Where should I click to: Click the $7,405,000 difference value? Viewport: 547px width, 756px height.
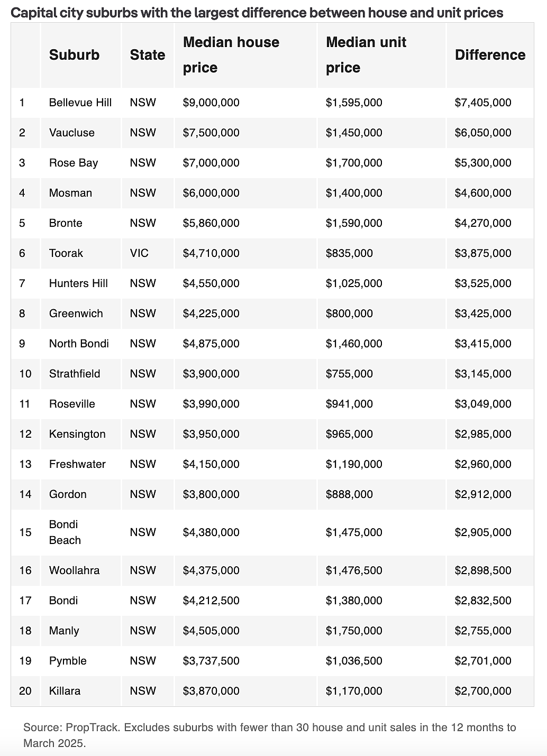click(x=483, y=103)
